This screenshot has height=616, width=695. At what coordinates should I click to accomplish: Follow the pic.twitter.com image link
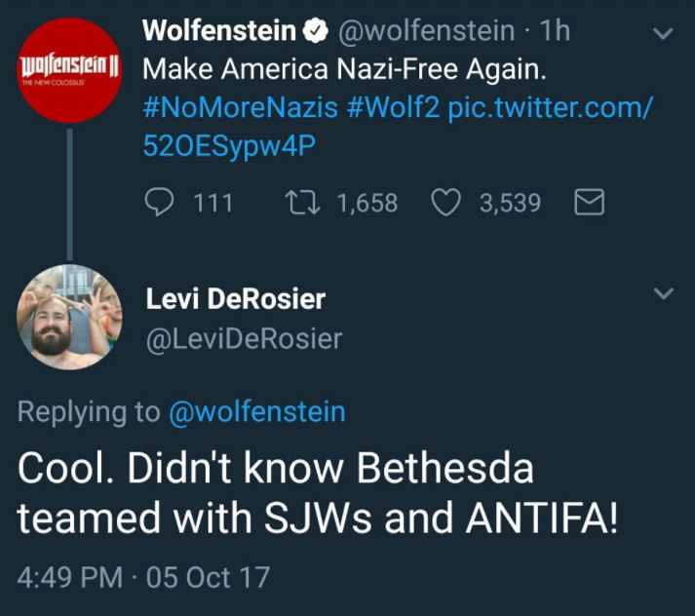click(x=549, y=109)
